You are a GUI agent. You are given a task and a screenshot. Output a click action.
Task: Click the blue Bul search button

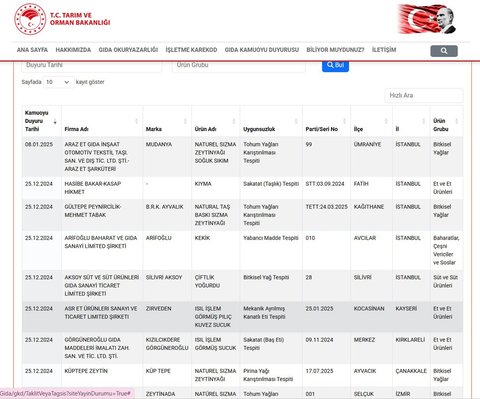coord(335,66)
